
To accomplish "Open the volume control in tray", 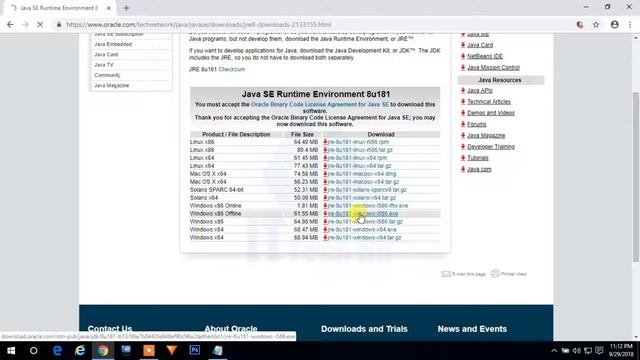I will (x=576, y=351).
